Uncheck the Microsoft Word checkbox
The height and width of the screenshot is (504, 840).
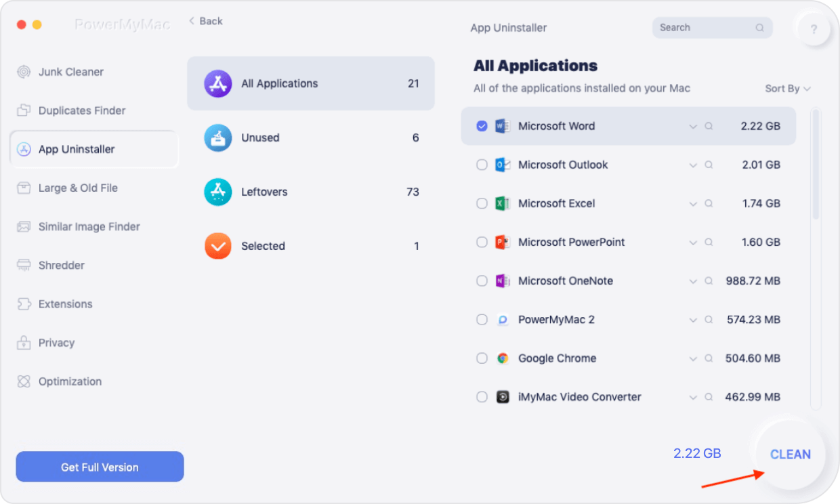pyautogui.click(x=482, y=126)
